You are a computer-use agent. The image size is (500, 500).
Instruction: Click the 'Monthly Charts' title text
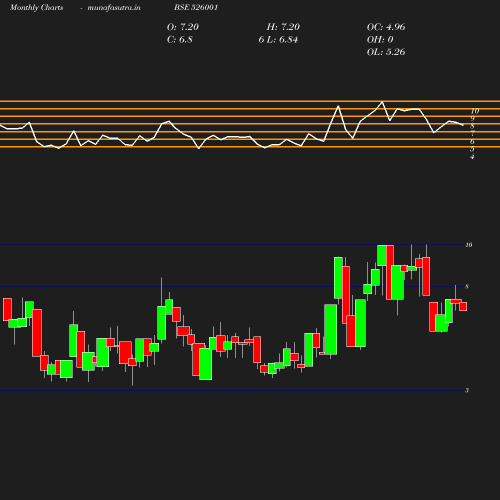tap(36, 8)
